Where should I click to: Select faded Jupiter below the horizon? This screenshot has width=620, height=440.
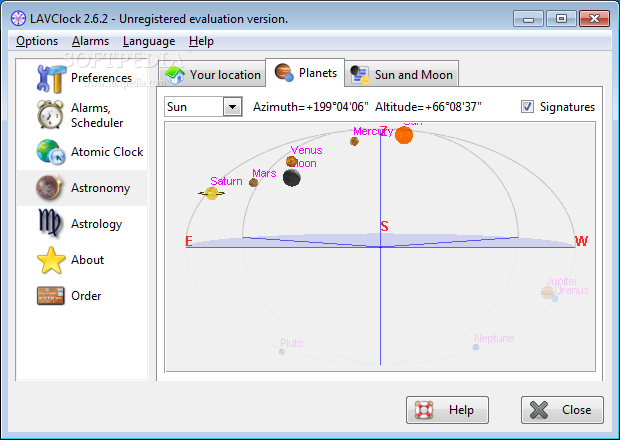pyautogui.click(x=547, y=292)
